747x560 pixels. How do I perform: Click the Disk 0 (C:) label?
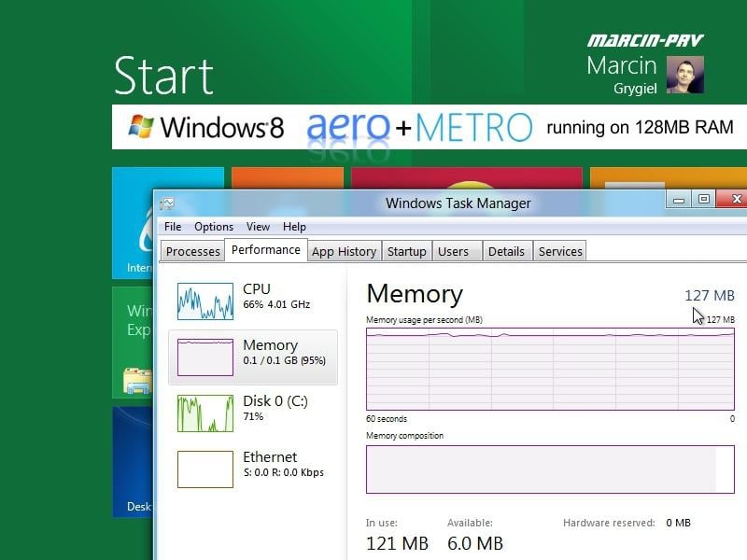pyautogui.click(x=275, y=401)
